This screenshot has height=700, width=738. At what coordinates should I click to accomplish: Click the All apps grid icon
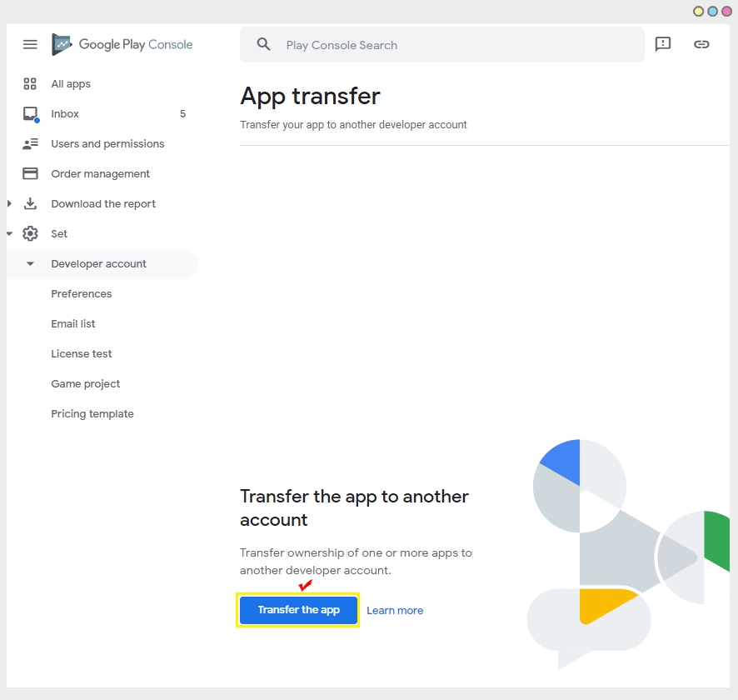point(30,84)
